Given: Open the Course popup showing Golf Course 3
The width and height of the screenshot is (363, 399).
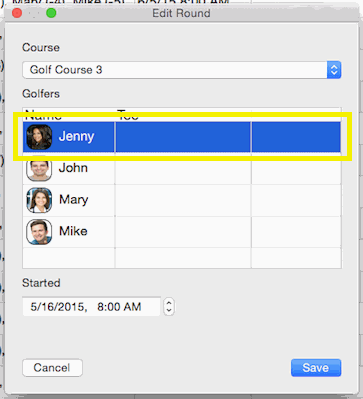Looking at the screenshot, I should coord(182,70).
